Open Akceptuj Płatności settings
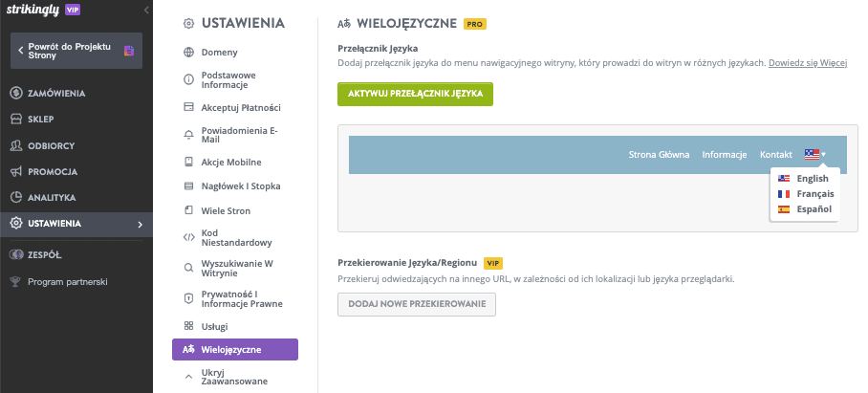868x393 pixels. (241, 107)
